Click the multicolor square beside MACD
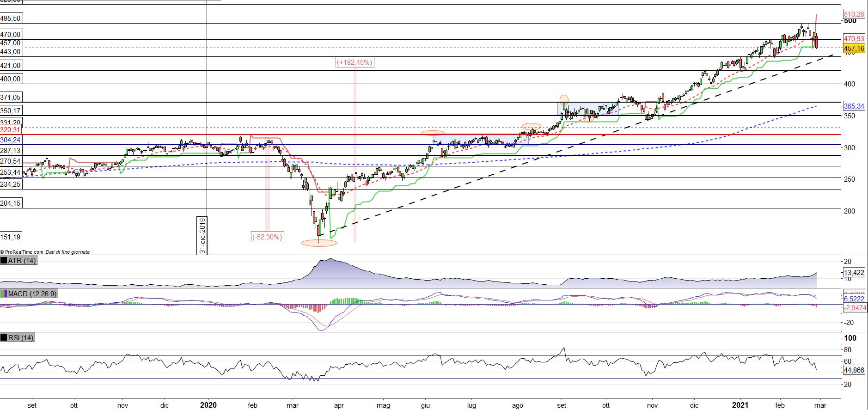Viewport: 868px width, 410px height. [4, 294]
